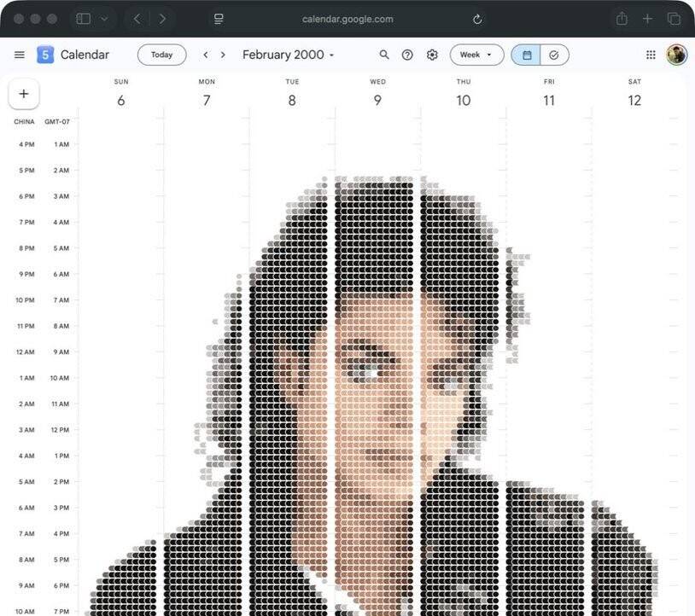Screen dimensions: 695x616
Task: Click the 7 PM GMT-07 time label
Action: click(61, 612)
